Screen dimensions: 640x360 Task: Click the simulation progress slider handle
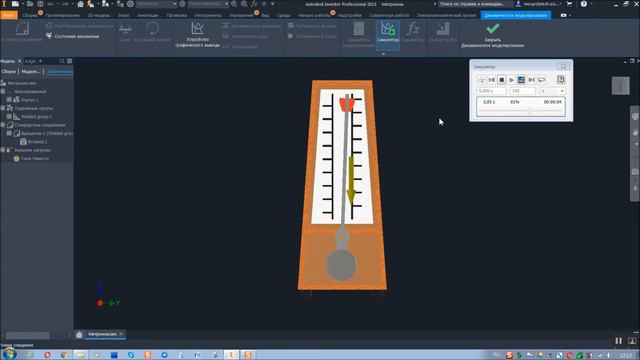tap(530, 111)
